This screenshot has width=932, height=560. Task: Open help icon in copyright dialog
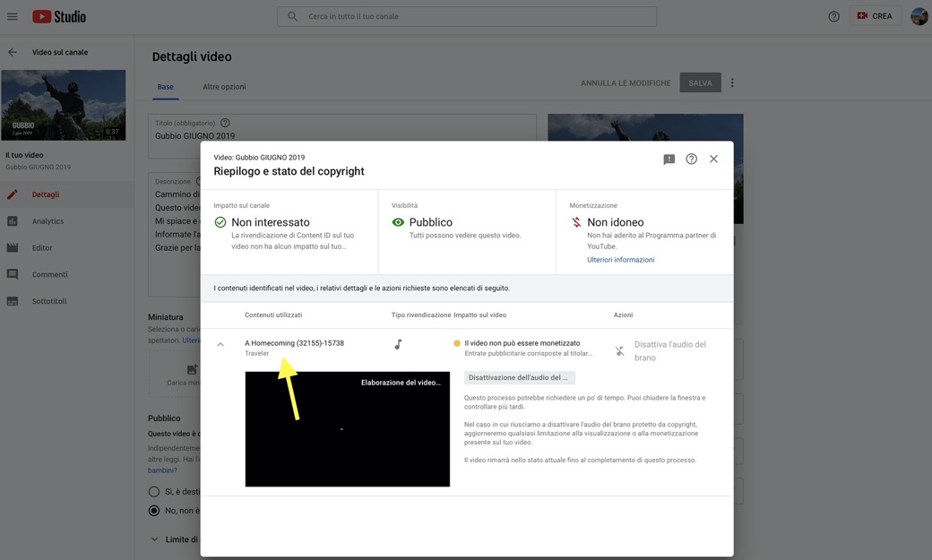[x=691, y=159]
